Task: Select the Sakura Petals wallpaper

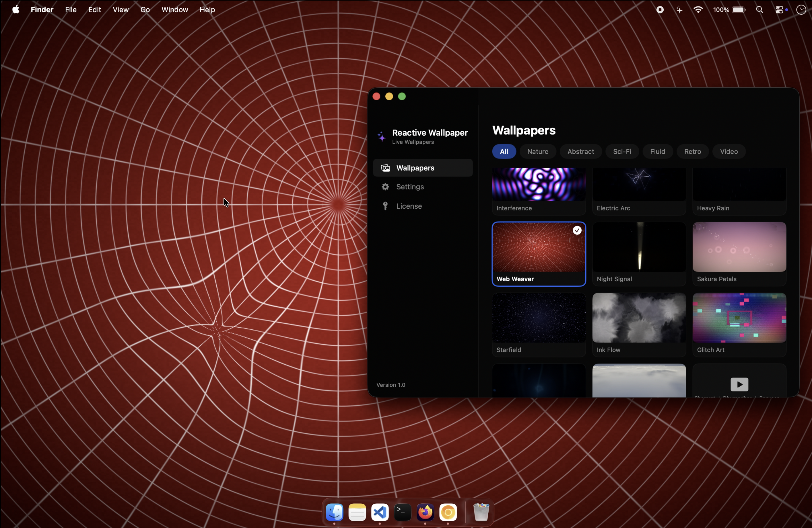Action: pyautogui.click(x=739, y=247)
